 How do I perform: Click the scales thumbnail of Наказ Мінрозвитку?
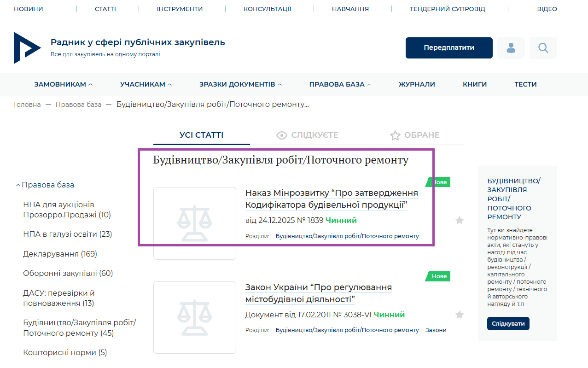[x=194, y=223]
